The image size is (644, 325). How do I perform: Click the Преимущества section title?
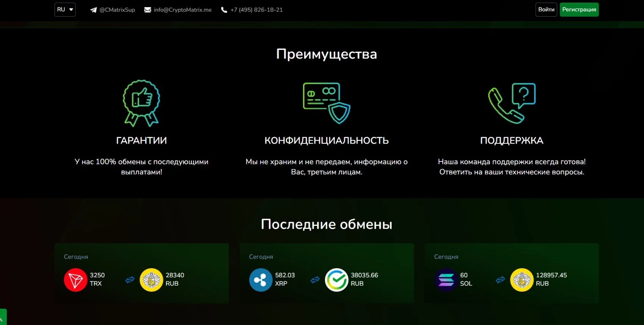coord(327,54)
